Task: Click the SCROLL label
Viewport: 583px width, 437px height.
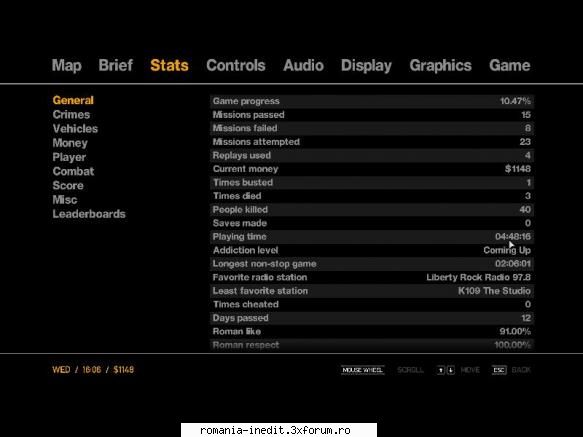Action: 410,370
